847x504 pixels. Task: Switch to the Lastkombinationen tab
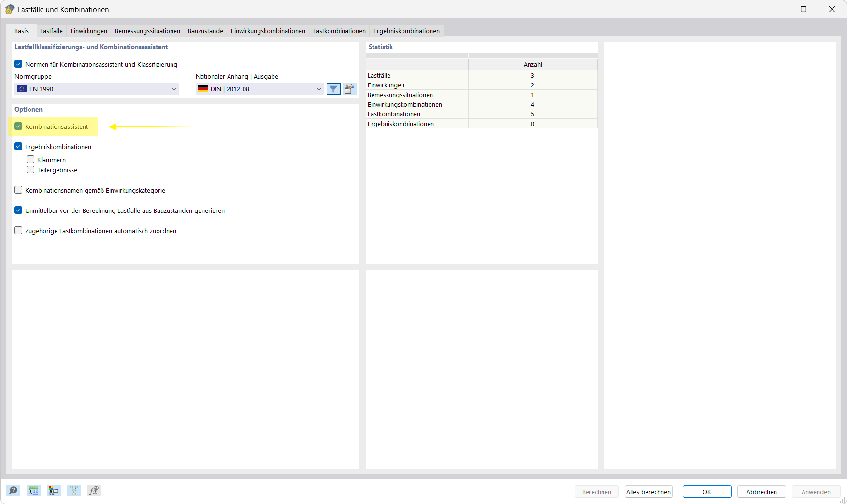pos(339,30)
